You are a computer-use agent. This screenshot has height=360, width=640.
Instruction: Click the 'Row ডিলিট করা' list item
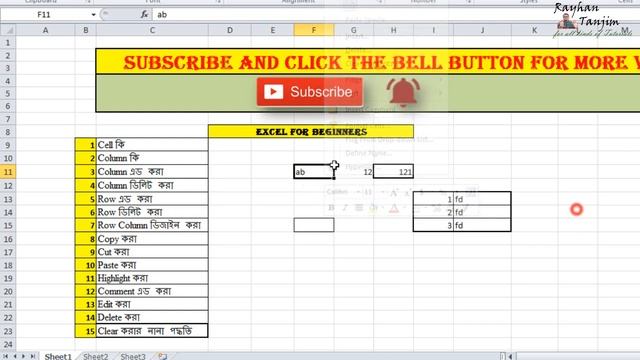click(x=152, y=212)
